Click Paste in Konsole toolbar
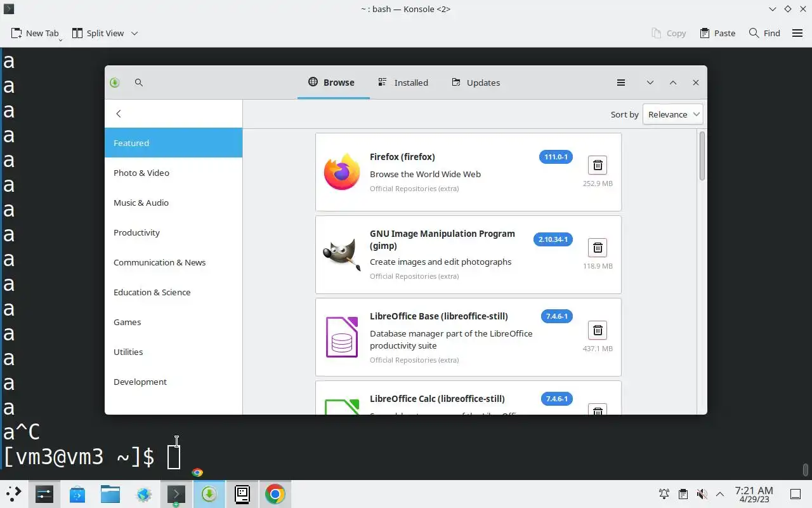 717,33
